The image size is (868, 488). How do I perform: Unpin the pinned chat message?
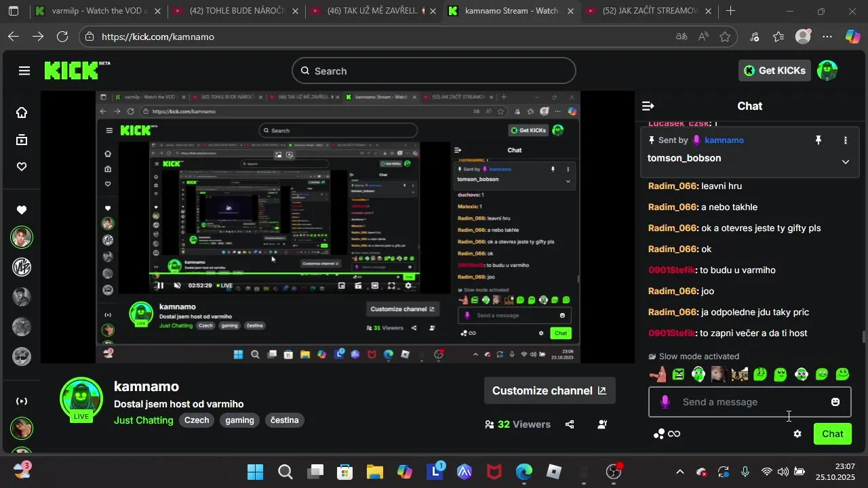818,140
